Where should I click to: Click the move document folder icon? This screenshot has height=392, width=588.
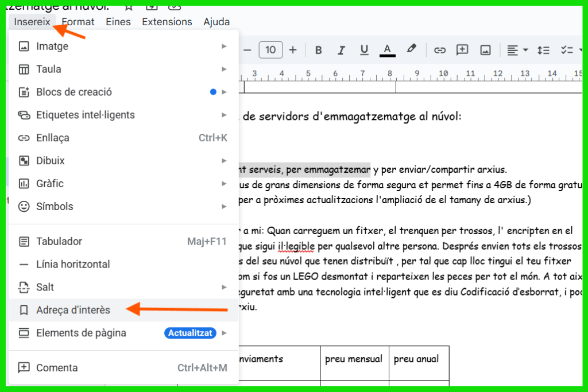[x=152, y=6]
